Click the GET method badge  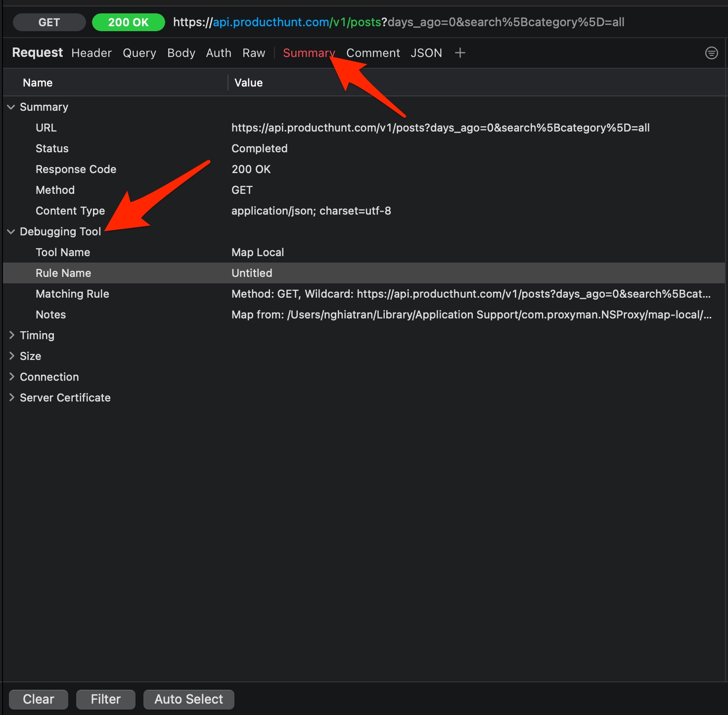pyautogui.click(x=49, y=22)
